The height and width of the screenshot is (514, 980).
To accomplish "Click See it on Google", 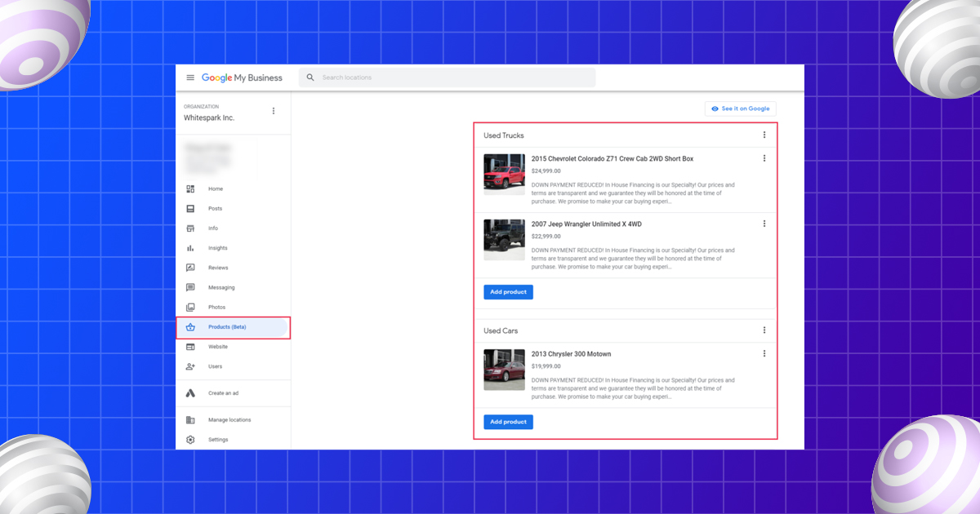I will click(741, 108).
